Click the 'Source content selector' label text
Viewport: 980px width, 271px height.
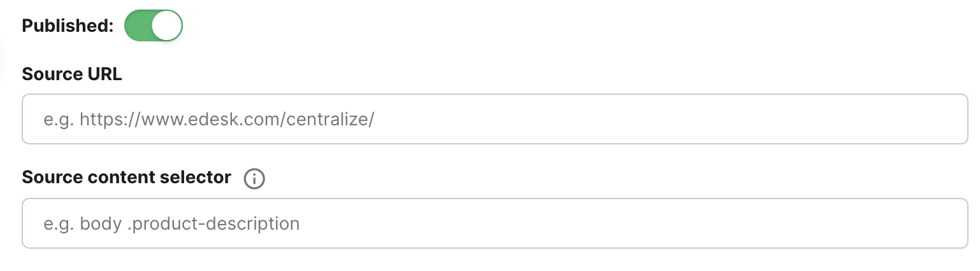point(127,177)
